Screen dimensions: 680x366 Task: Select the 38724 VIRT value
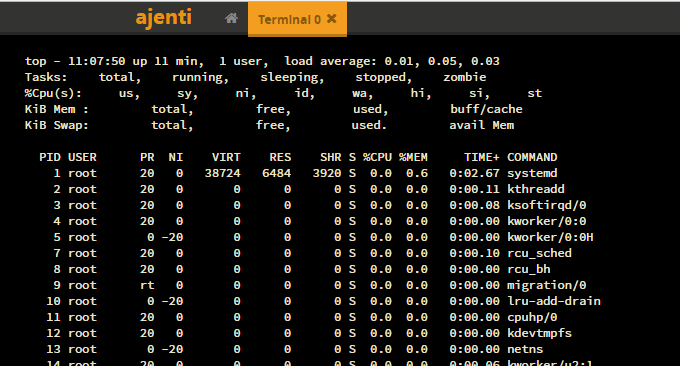[222, 173]
